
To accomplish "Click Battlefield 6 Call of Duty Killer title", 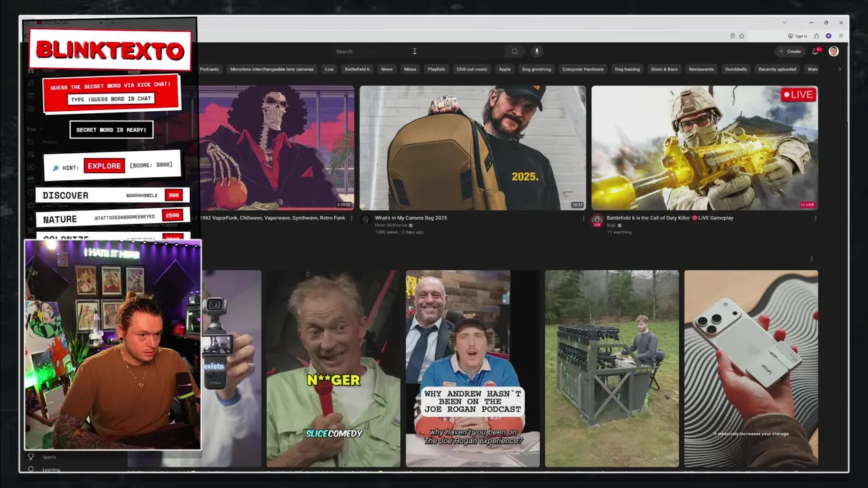I will [670, 218].
